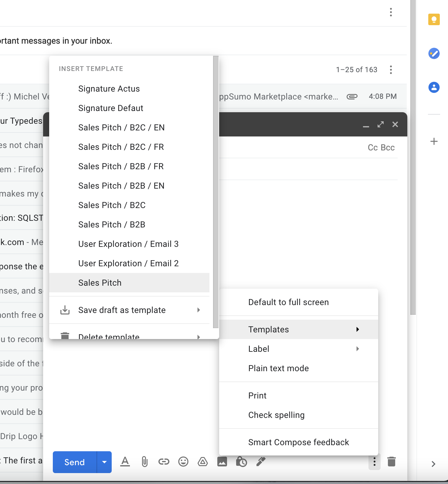
Task: Click the insert signature pen icon
Action: click(261, 462)
